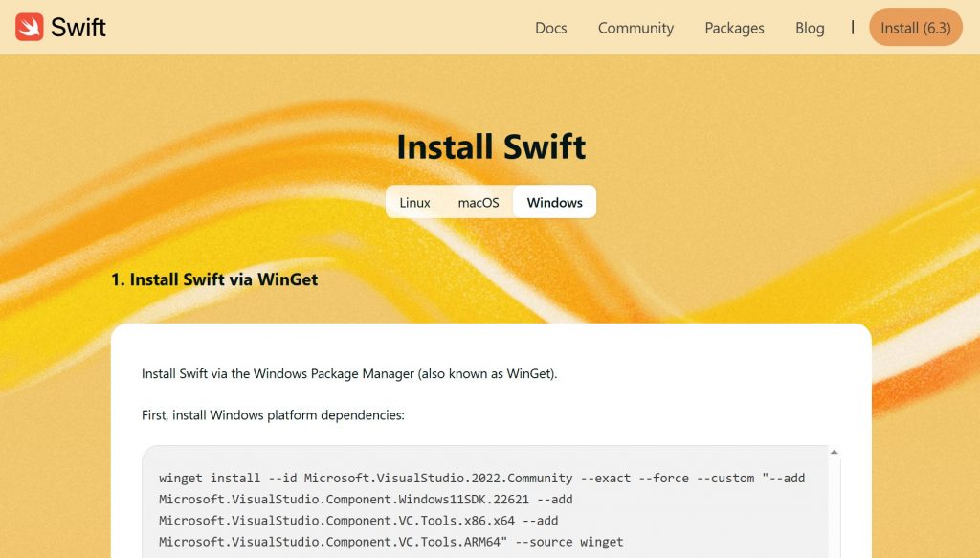Select the Windows install tab
The width and height of the screenshot is (980, 558).
(553, 202)
